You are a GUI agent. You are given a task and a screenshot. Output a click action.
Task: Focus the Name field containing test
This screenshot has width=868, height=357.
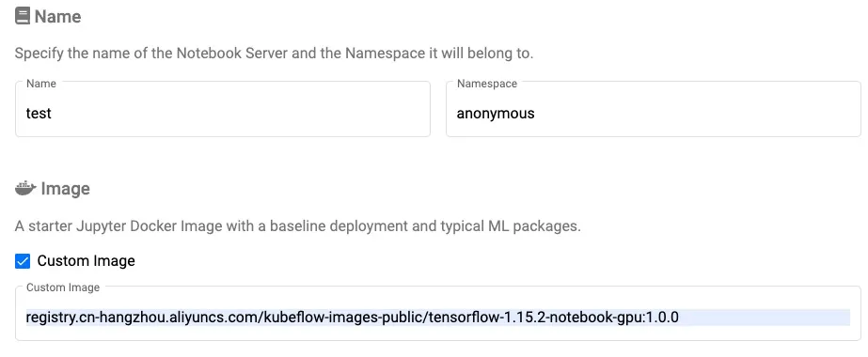pos(223,109)
